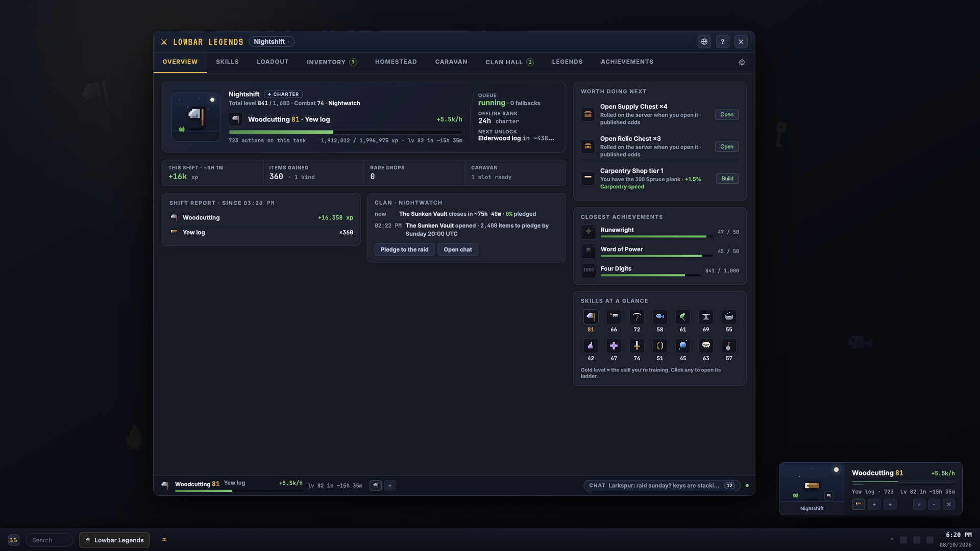Select the axe task slot in the footer bar
The width and height of the screenshot is (980, 551).
pos(376,486)
